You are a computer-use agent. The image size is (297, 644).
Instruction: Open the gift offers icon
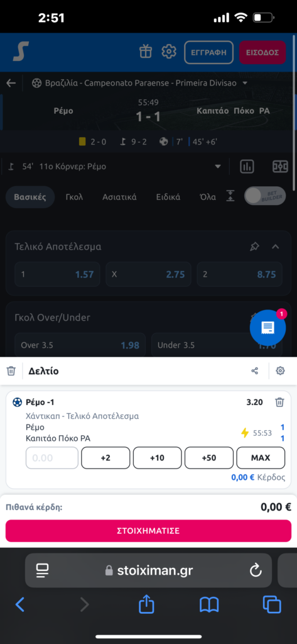click(x=146, y=52)
